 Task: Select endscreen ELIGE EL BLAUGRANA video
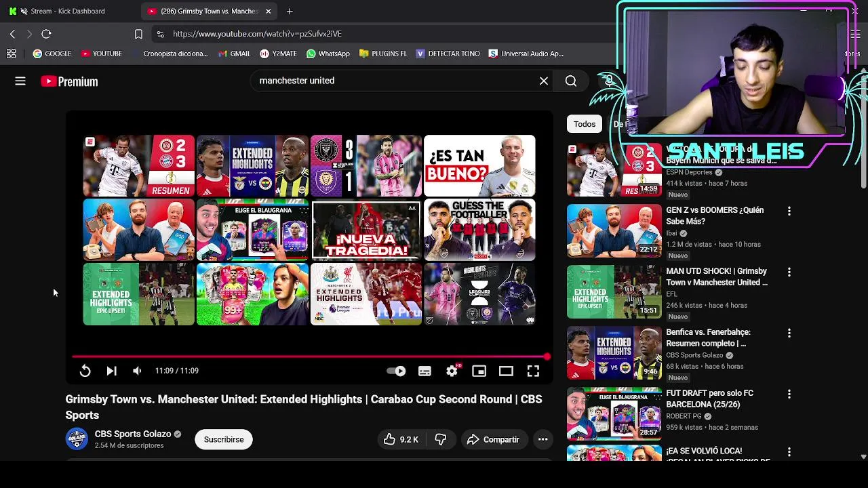(x=252, y=230)
